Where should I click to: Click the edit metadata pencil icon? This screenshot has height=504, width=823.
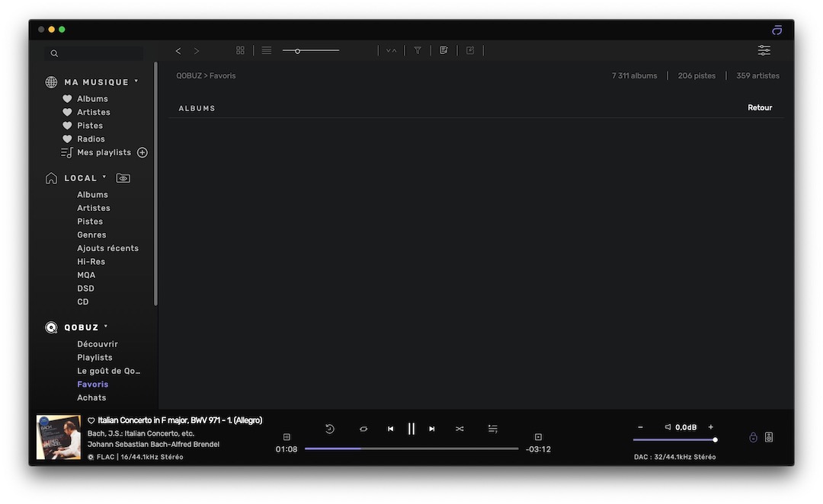(470, 50)
